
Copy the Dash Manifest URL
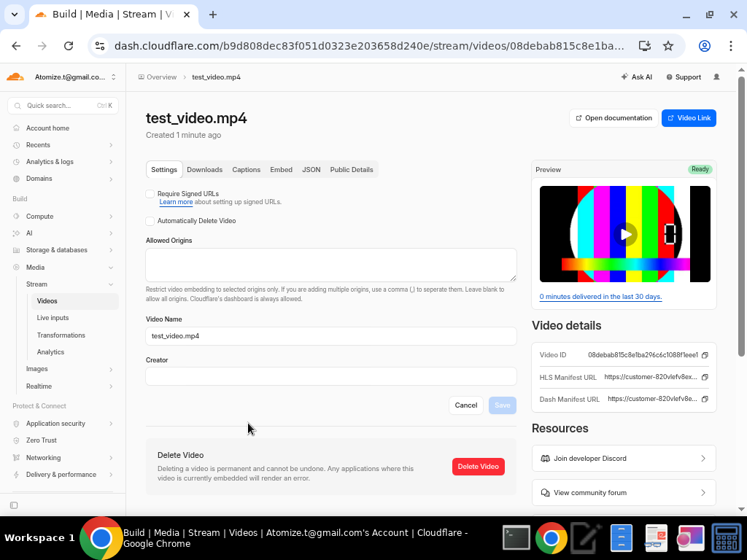pyautogui.click(x=704, y=399)
